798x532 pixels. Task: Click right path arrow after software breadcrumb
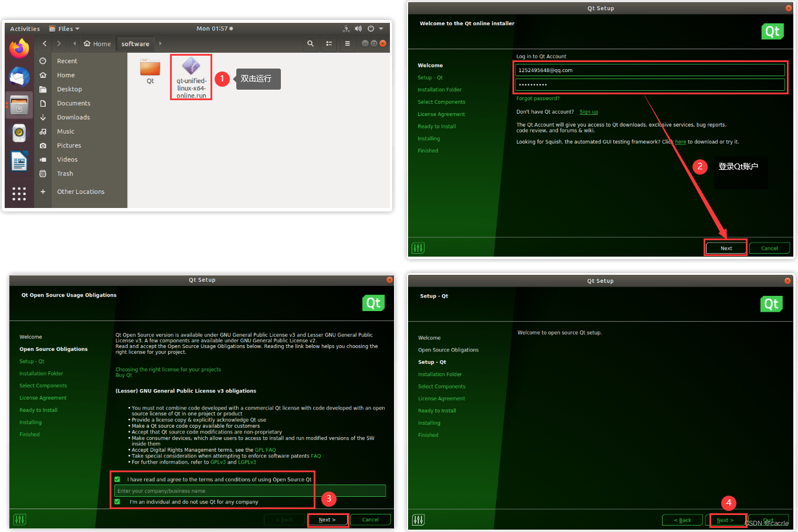[x=160, y=43]
